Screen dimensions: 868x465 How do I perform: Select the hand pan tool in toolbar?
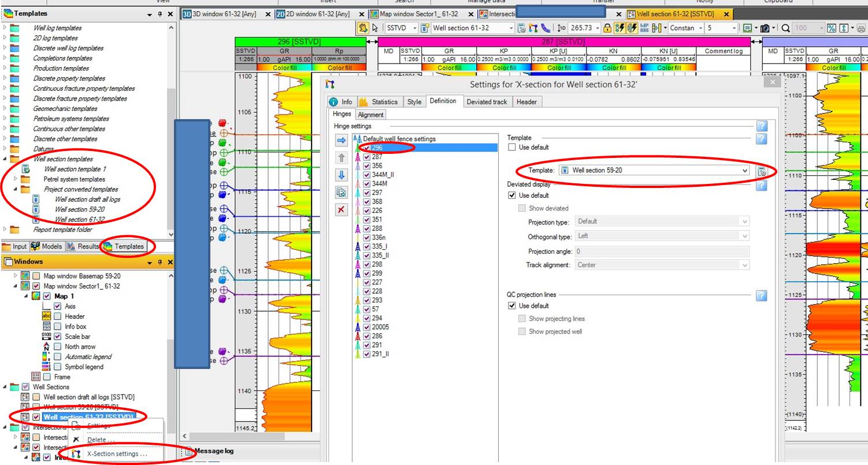(x=363, y=28)
